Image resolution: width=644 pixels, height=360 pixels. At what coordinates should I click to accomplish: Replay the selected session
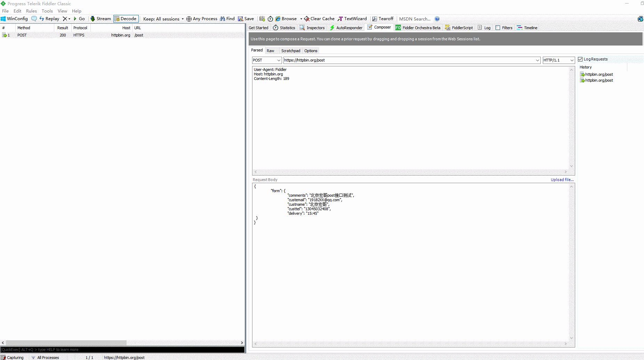(49, 19)
